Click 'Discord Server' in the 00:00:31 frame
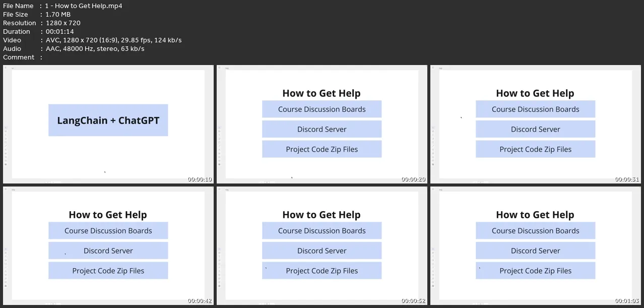This screenshot has height=308, width=644. [x=535, y=129]
